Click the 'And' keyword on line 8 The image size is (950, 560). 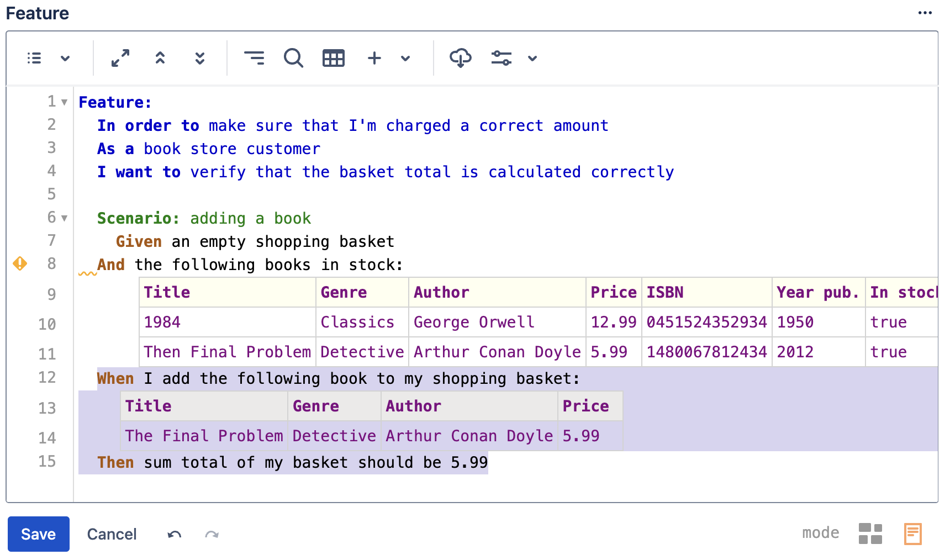111,265
